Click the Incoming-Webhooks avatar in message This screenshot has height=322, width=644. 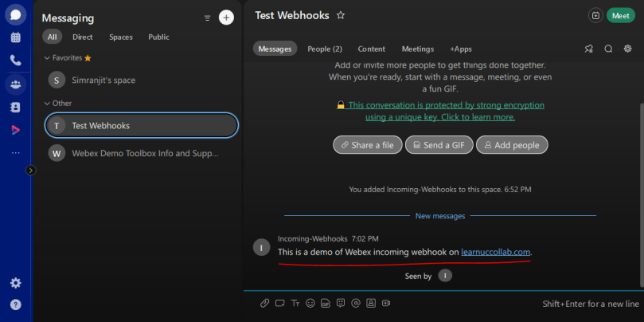coord(262,247)
